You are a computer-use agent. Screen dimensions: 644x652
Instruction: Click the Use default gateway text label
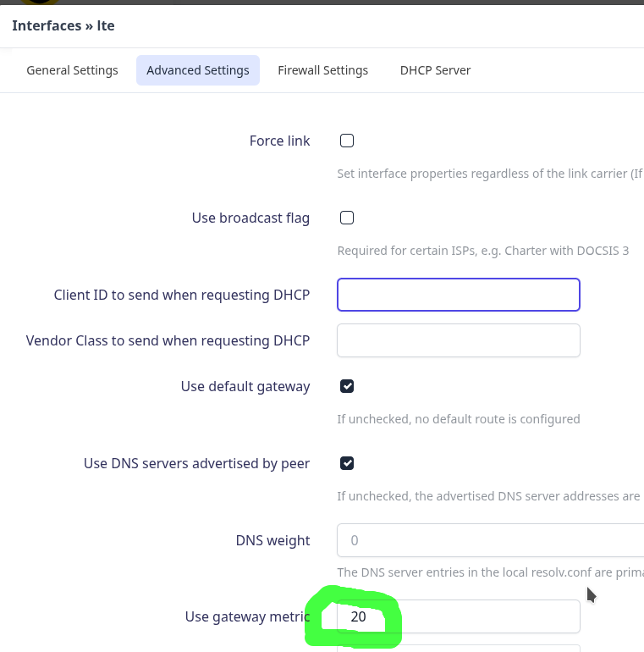(245, 387)
